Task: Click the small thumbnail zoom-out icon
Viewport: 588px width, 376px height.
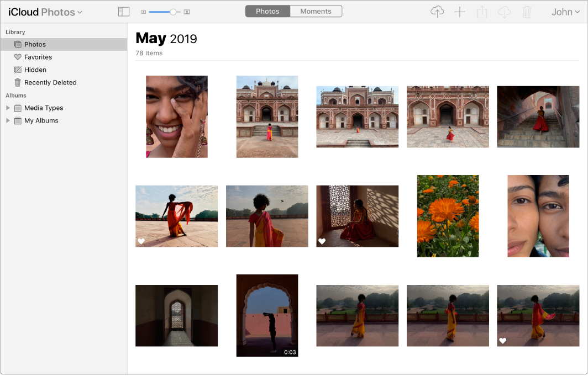Action: coord(144,12)
